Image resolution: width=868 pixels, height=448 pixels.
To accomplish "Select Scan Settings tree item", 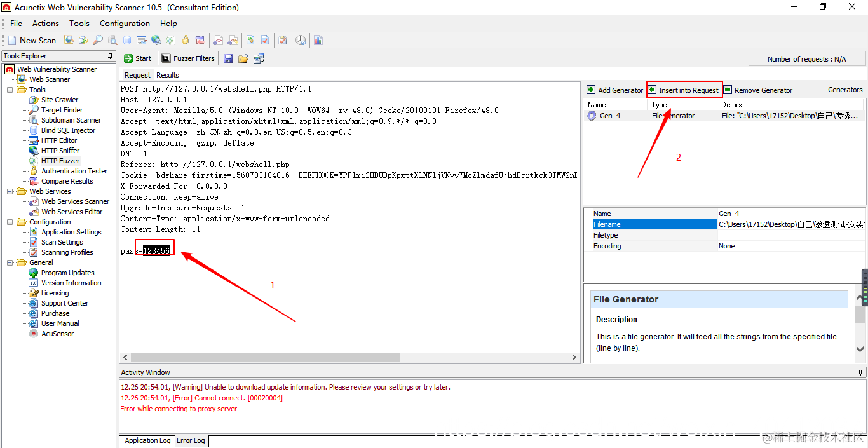I will coord(62,242).
